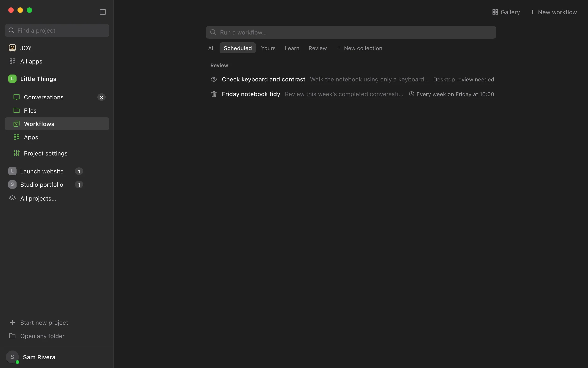
Task: Click Start new project label
Action: click(x=44, y=322)
